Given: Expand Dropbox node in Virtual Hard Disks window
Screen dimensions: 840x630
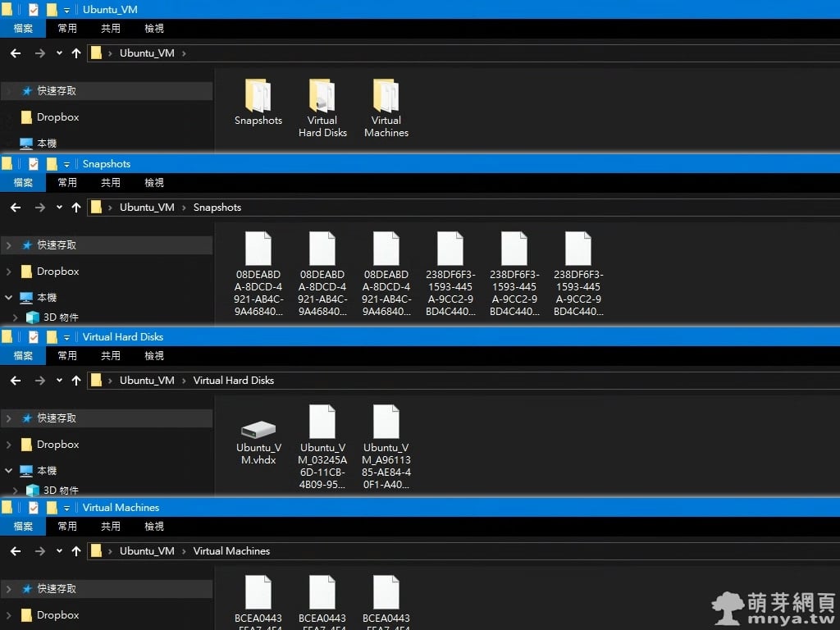Looking at the screenshot, I should 9,445.
